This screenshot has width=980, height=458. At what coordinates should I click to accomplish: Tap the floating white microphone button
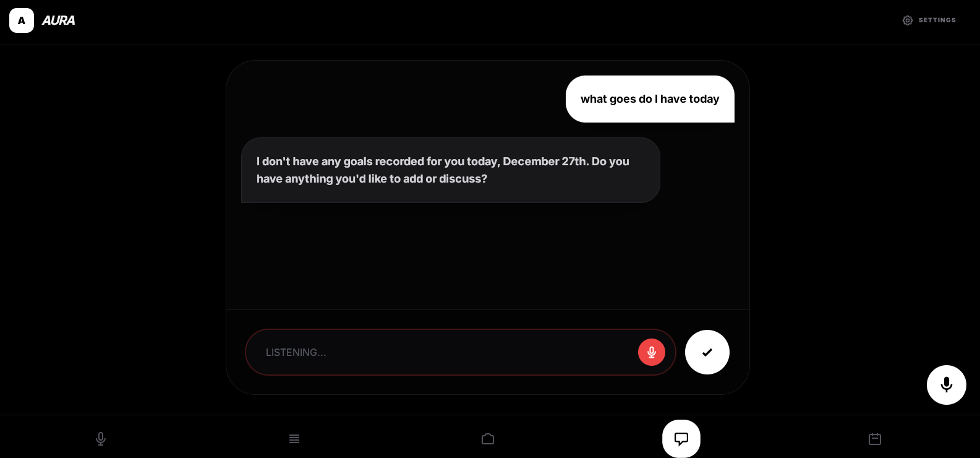pyautogui.click(x=947, y=385)
